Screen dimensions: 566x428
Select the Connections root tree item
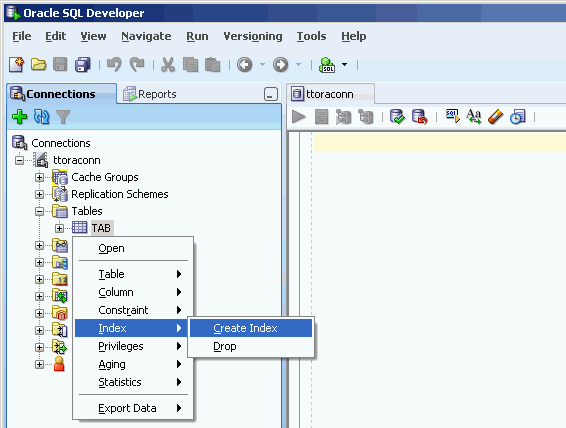(61, 143)
